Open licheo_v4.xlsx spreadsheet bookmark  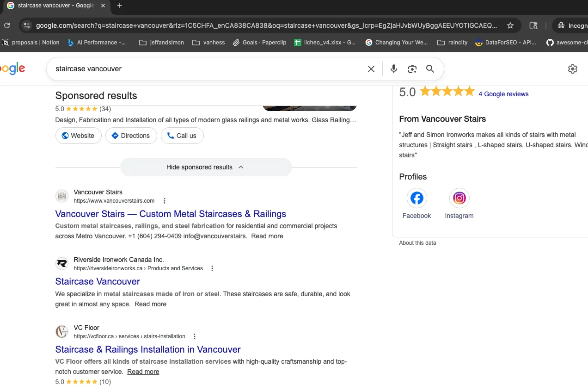(325, 42)
